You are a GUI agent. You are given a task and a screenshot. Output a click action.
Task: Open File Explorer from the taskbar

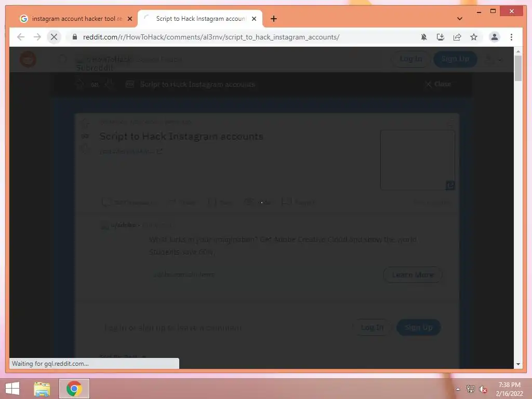(x=42, y=389)
